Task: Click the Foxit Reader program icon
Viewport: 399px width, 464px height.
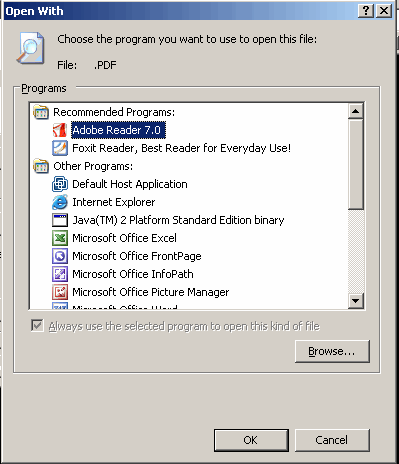Action: (60, 148)
